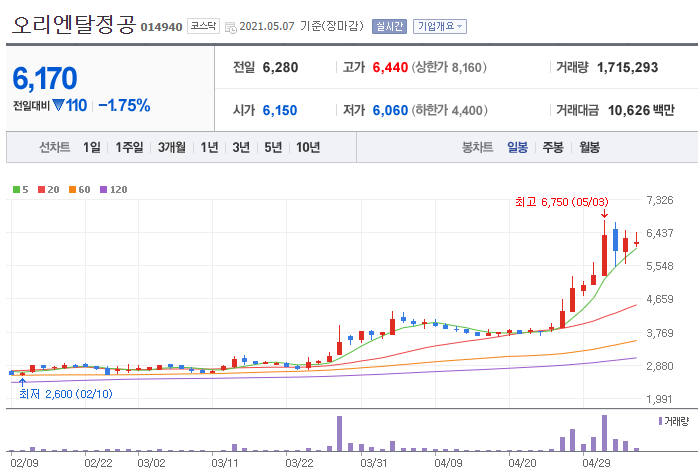Click the 04/20 date axis label
This screenshot has height=476, width=698.
point(522,463)
